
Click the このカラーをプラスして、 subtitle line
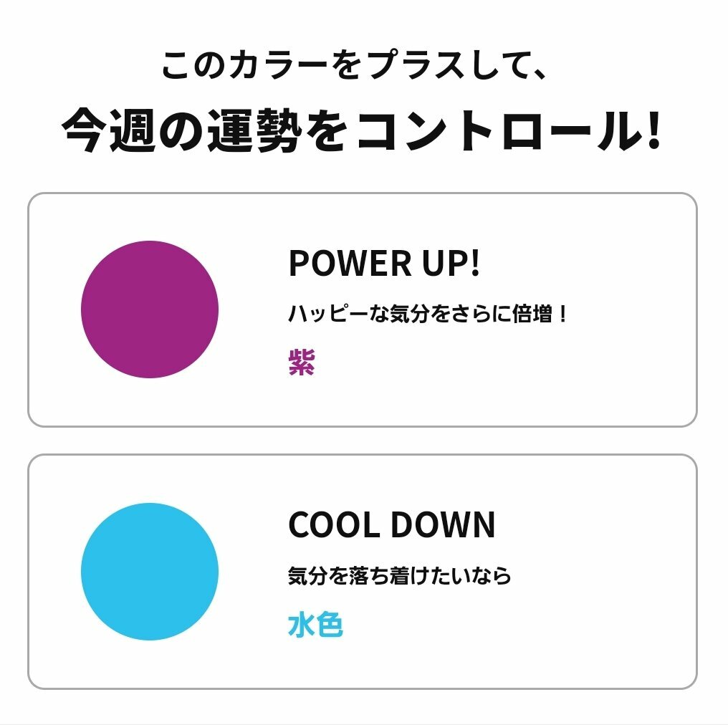[355, 68]
